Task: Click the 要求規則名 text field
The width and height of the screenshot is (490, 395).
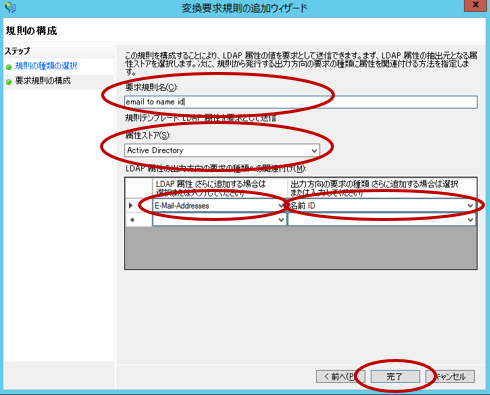Action: click(x=301, y=102)
